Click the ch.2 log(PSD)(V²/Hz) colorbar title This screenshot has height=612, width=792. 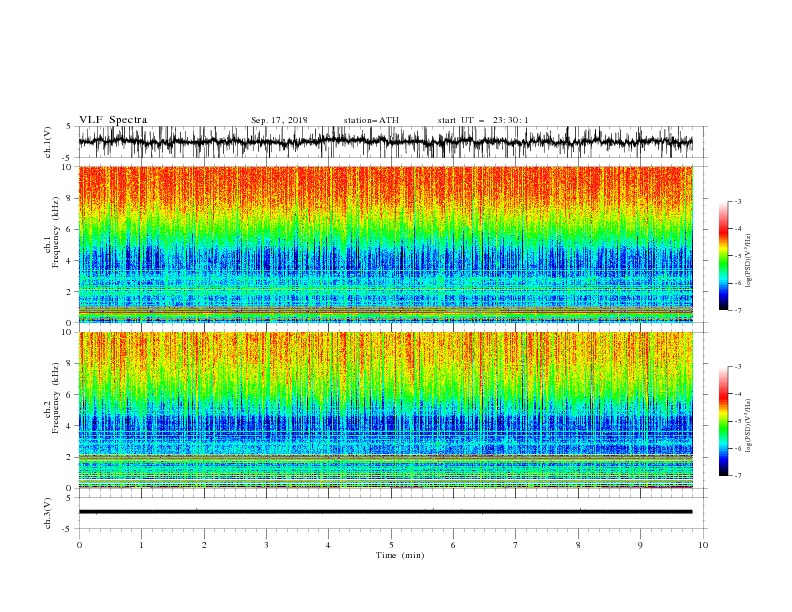point(748,426)
